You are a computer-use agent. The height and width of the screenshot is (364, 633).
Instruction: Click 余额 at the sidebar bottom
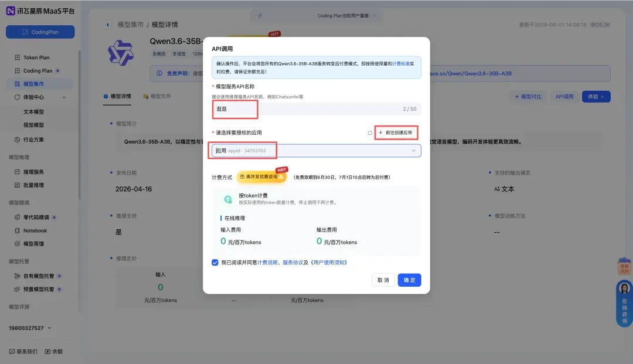point(54,352)
